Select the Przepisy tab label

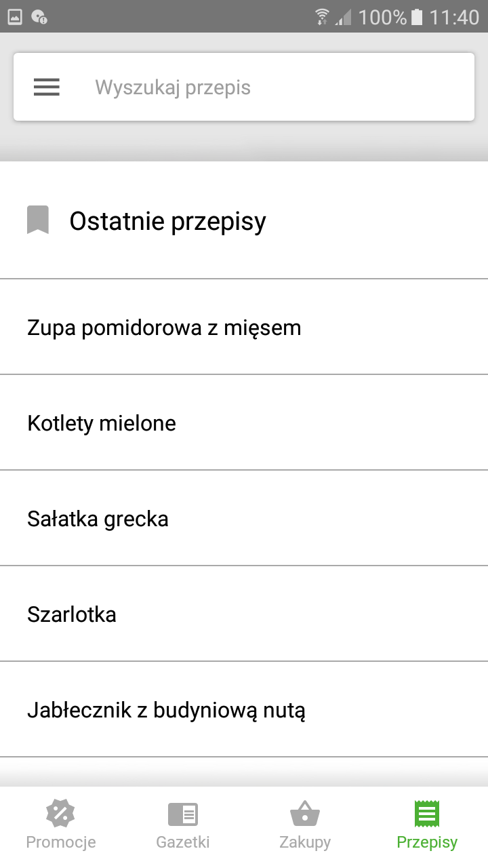click(x=427, y=842)
